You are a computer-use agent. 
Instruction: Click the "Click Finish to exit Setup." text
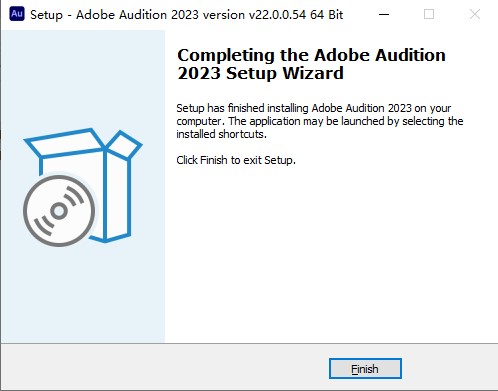pyautogui.click(x=236, y=160)
